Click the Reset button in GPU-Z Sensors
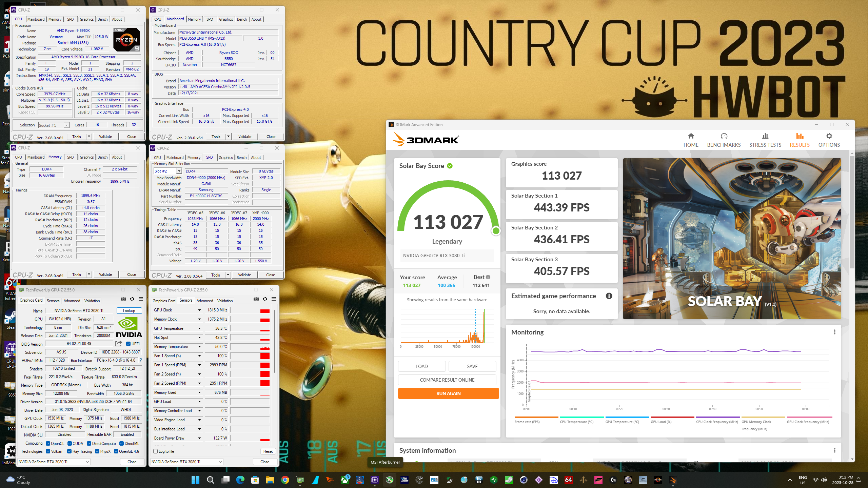868x488 pixels. pyautogui.click(x=268, y=451)
